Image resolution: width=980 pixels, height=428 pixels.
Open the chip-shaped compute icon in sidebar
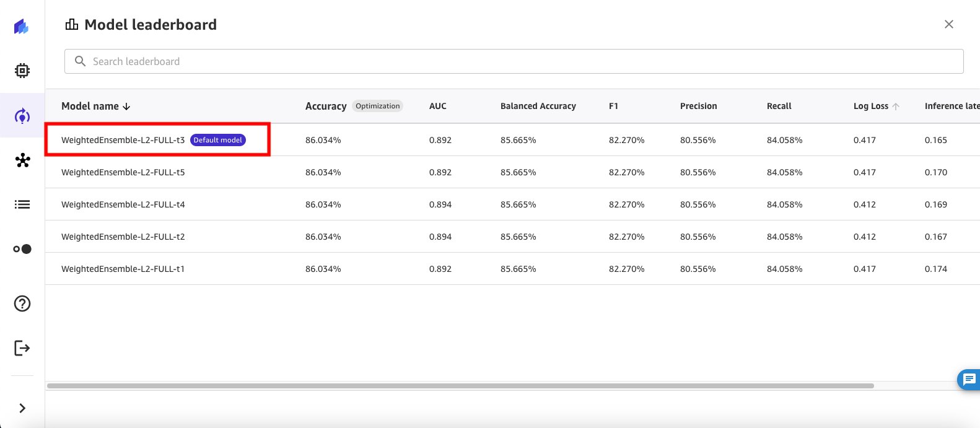[x=22, y=71]
